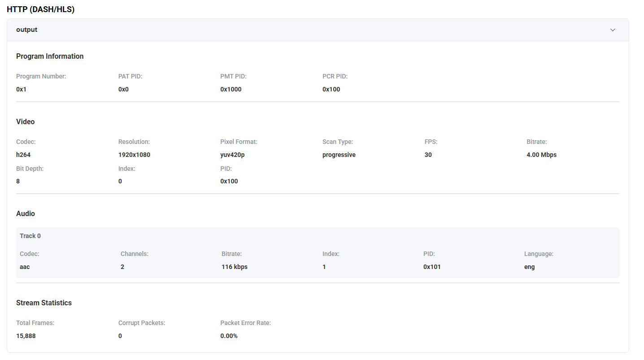This screenshot has height=360, width=644.
Task: Select the Program Information heading
Action: pyautogui.click(x=50, y=56)
